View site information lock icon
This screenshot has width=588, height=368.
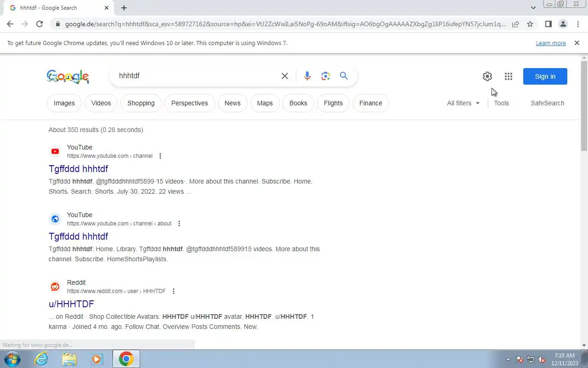pos(57,24)
